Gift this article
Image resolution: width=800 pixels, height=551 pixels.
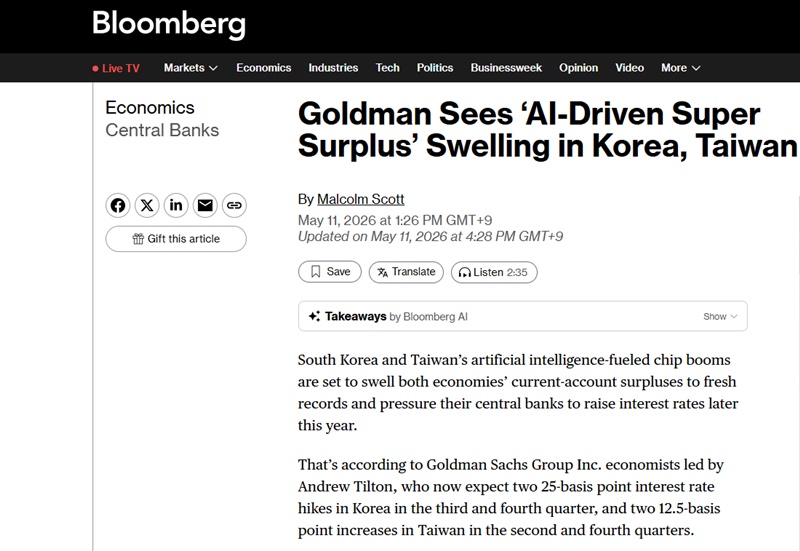click(176, 239)
